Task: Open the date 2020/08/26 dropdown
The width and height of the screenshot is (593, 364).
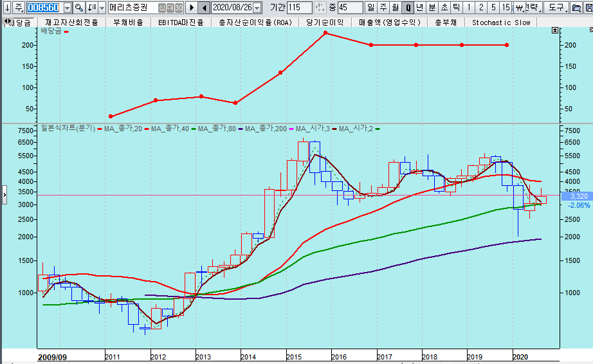Action: pyautogui.click(x=257, y=8)
